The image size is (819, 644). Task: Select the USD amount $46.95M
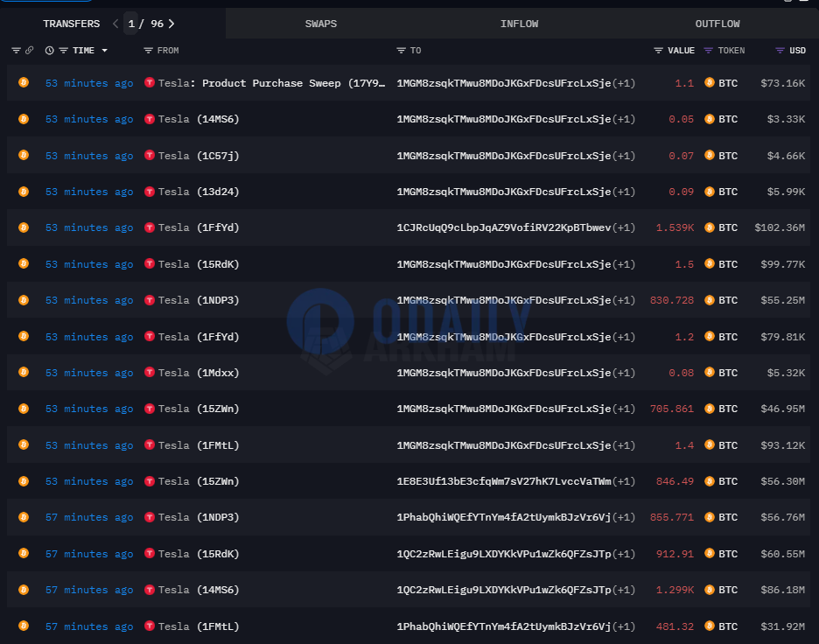tap(782, 409)
